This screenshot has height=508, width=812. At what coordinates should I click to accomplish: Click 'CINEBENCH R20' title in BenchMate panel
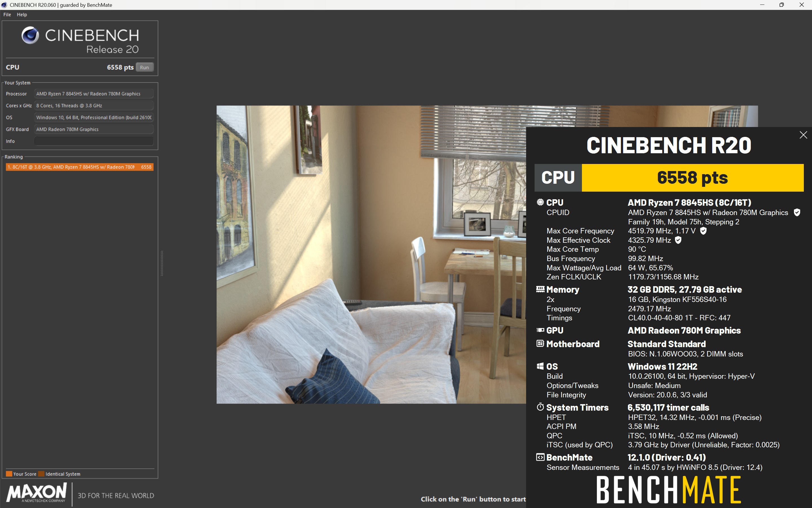669,145
